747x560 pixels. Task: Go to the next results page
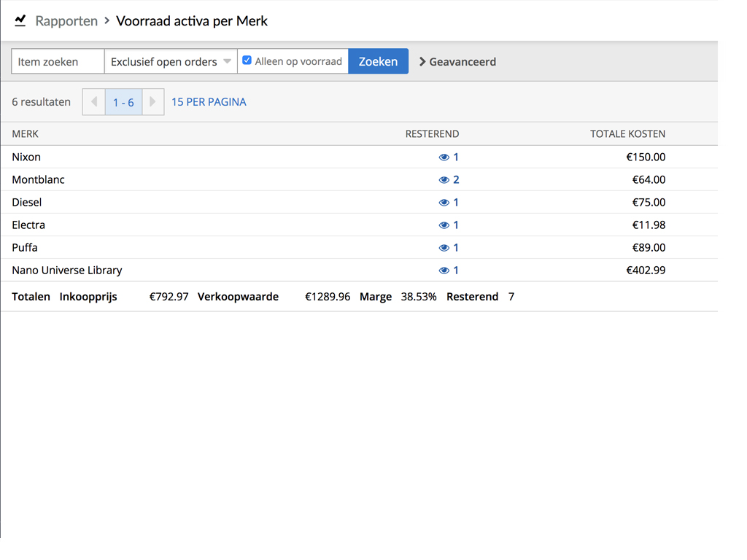[153, 102]
